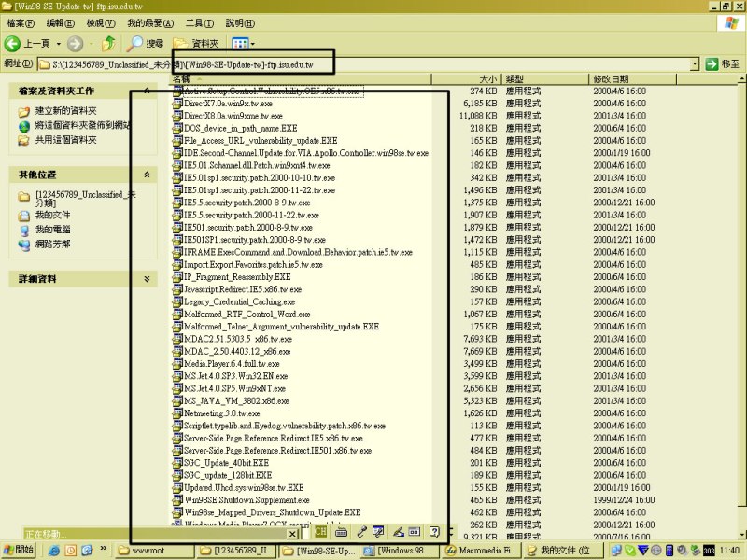Click into the 網址 address field
The image size is (747, 560).
pyautogui.click(x=364, y=64)
